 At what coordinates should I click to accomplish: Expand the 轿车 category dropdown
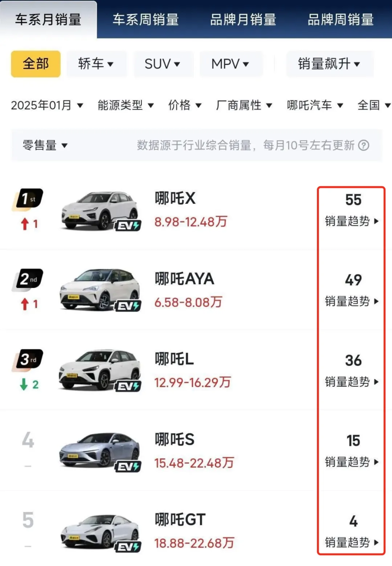96,64
